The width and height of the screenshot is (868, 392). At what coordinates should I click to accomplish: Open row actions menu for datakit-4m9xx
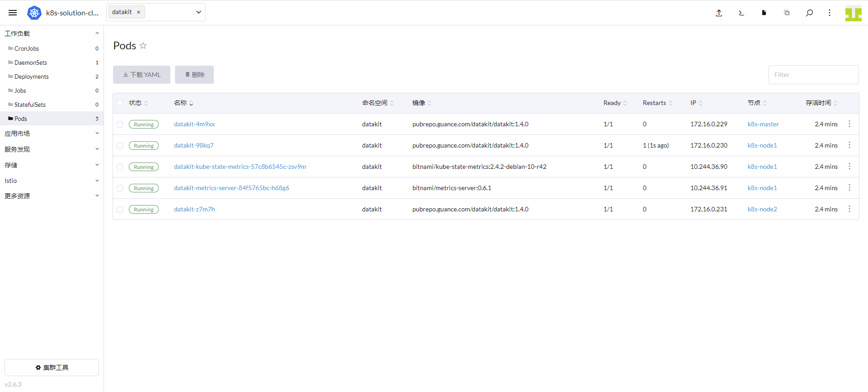click(x=849, y=124)
